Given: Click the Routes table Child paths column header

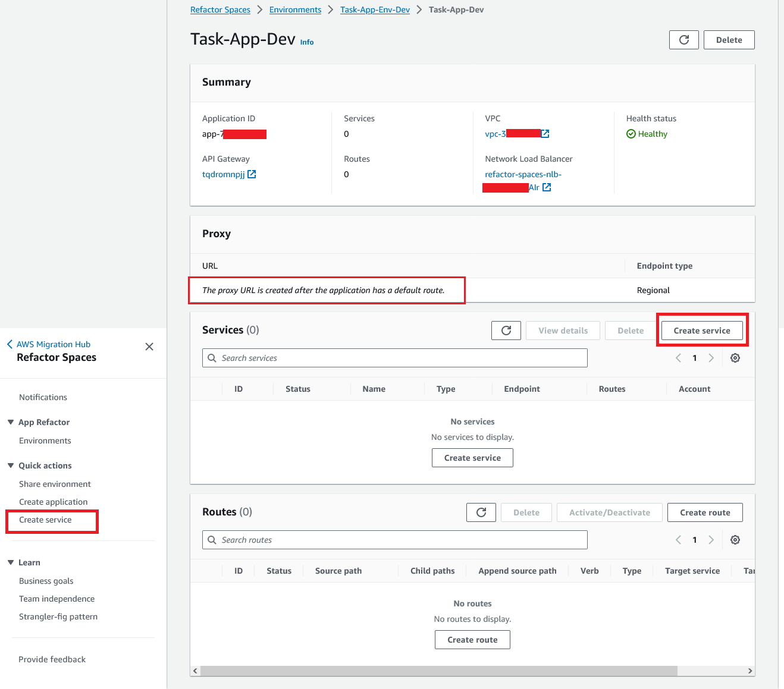Looking at the screenshot, I should point(432,571).
